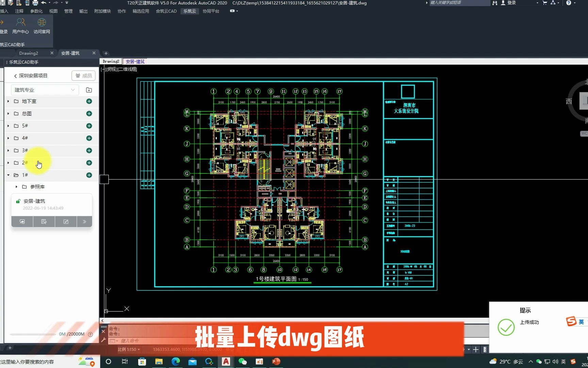588x368 pixels.
Task: Switch to the 乐筑云 ribbon tab
Action: 190,11
